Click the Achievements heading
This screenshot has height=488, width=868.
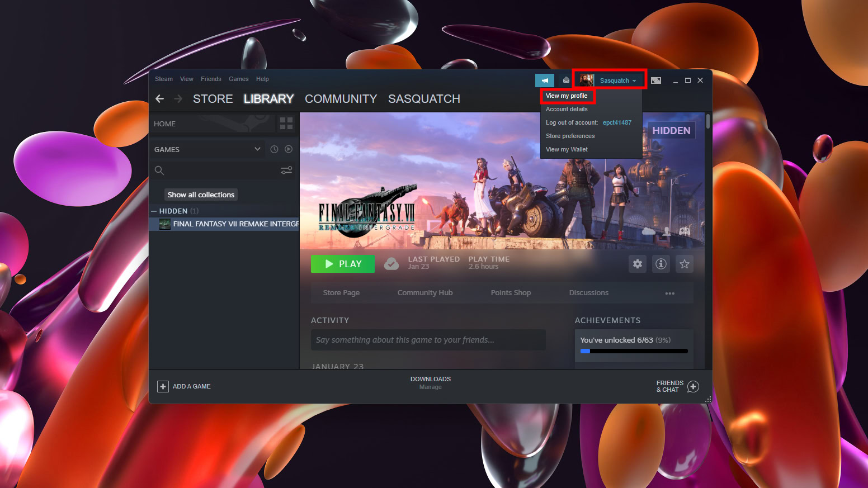608,320
